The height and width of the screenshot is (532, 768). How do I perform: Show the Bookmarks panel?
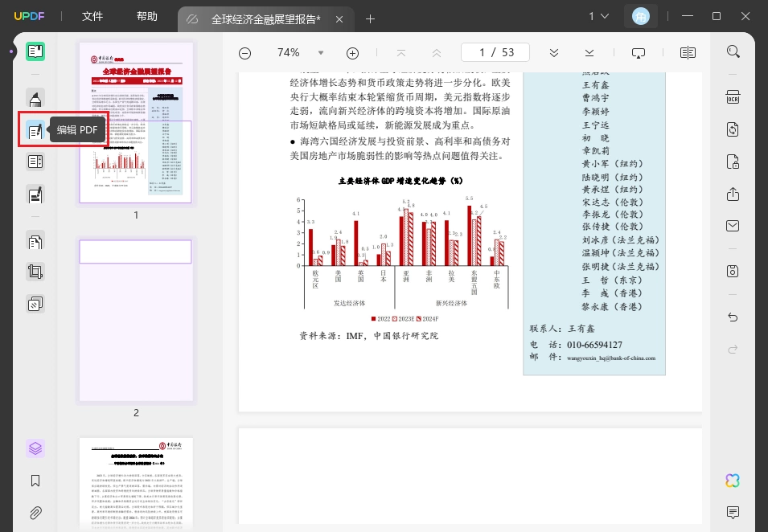pyautogui.click(x=35, y=481)
